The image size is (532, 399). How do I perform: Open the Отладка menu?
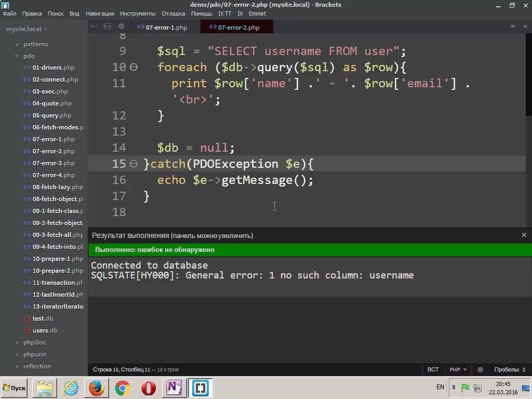[x=173, y=14]
